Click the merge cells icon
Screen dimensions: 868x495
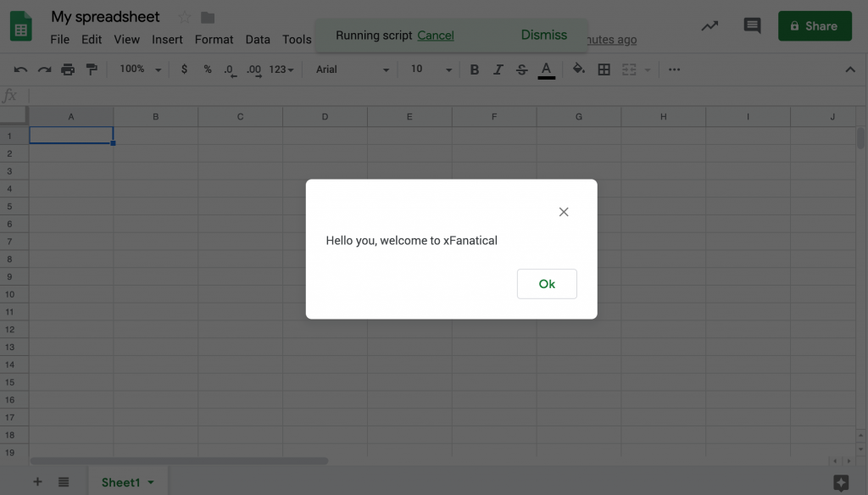(x=629, y=70)
